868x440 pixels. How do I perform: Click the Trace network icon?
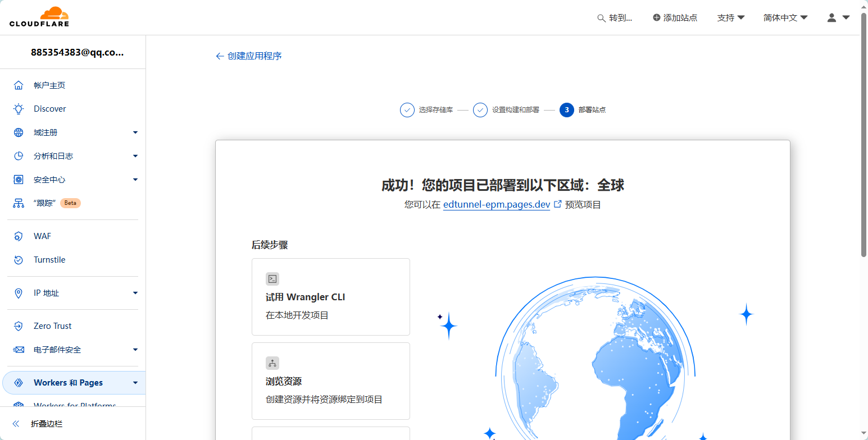click(19, 203)
